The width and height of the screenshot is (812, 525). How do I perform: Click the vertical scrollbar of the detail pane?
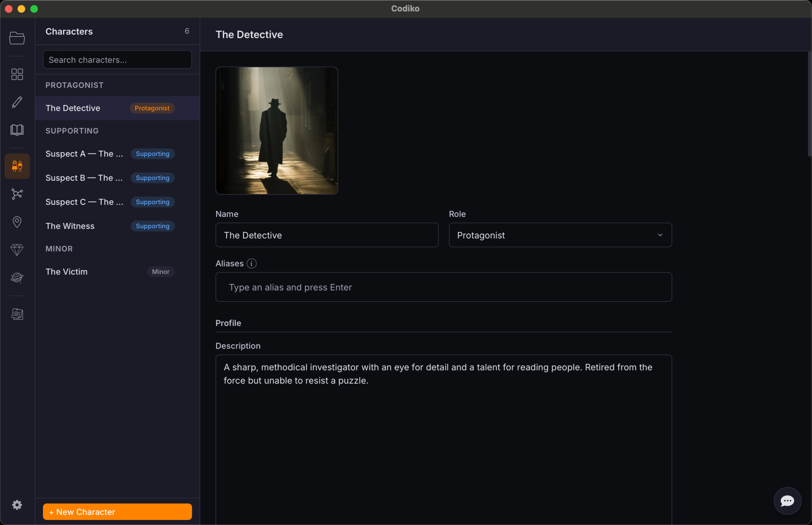point(809,104)
